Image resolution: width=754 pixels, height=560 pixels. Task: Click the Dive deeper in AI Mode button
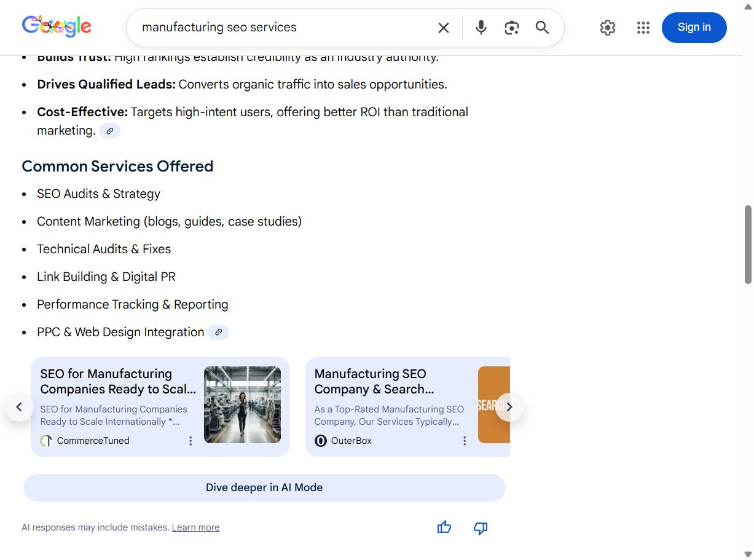[x=264, y=487]
